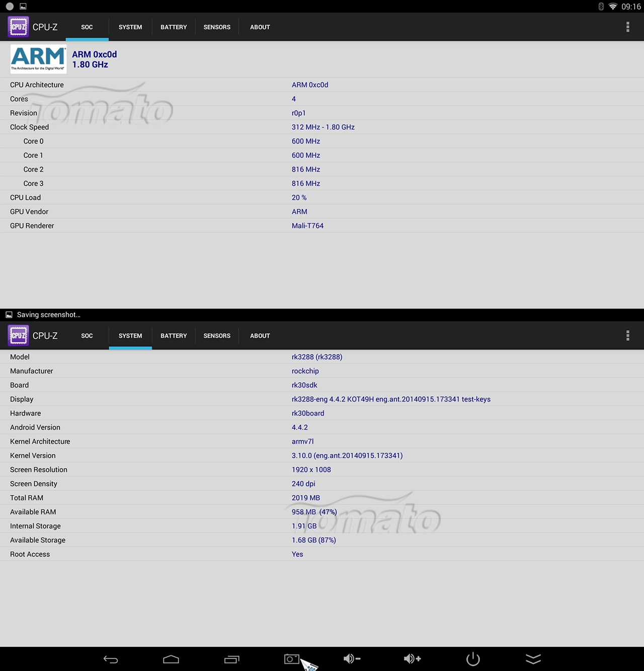This screenshot has height=671, width=644.
Task: Take a screenshot with the camera icon
Action: click(292, 659)
